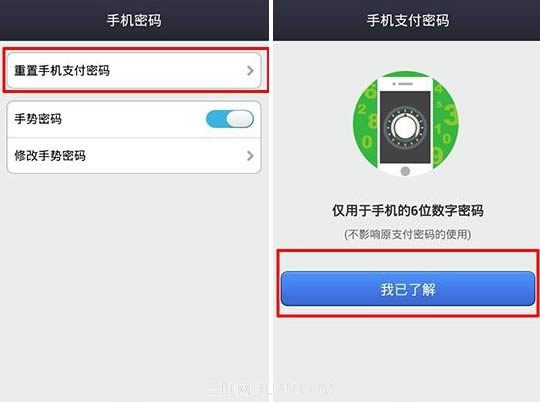
Task: Tap the 手机支付密码 header title
Action: coord(408,20)
